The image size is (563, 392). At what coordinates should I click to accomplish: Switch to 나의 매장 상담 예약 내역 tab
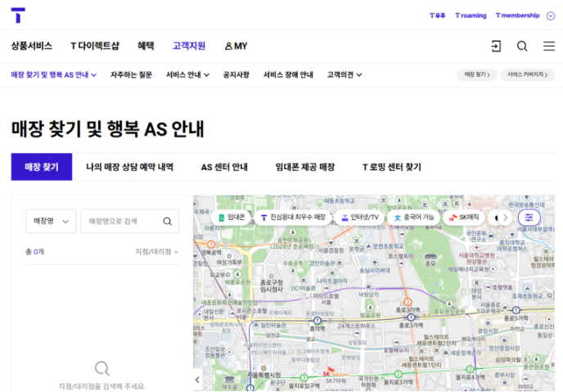pyautogui.click(x=129, y=167)
